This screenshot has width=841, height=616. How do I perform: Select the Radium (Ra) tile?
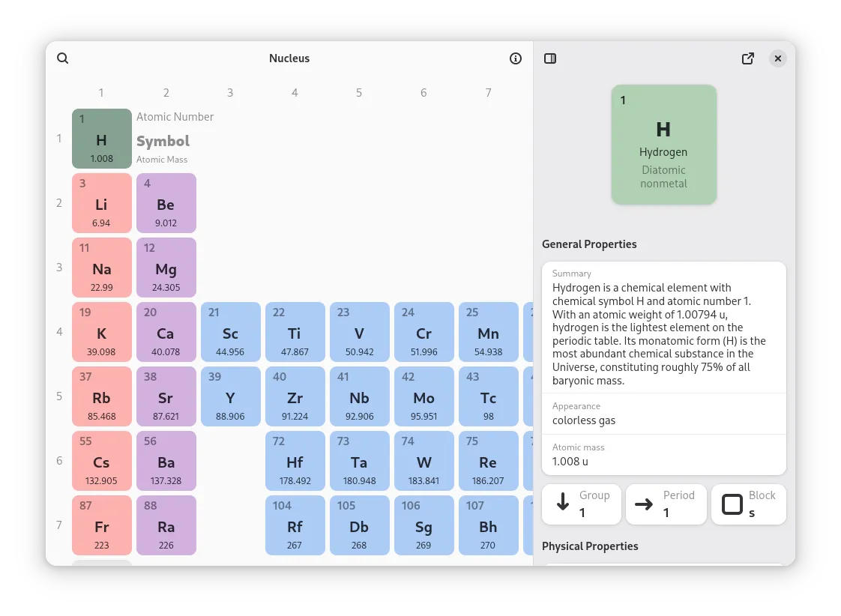[166, 525]
